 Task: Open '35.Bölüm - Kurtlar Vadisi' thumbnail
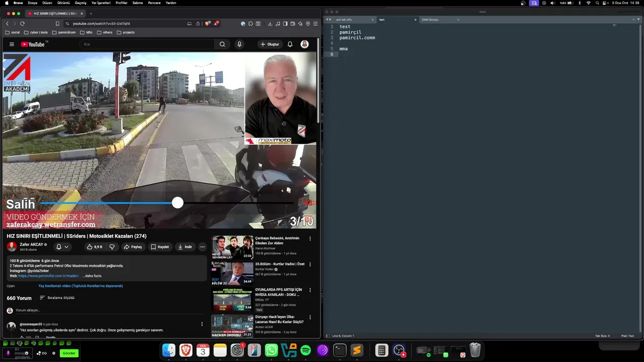click(232, 273)
